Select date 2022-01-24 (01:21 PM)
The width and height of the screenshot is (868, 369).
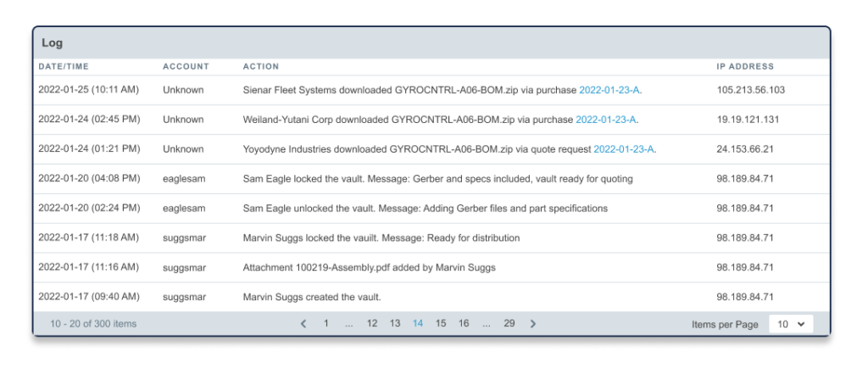[x=89, y=149]
